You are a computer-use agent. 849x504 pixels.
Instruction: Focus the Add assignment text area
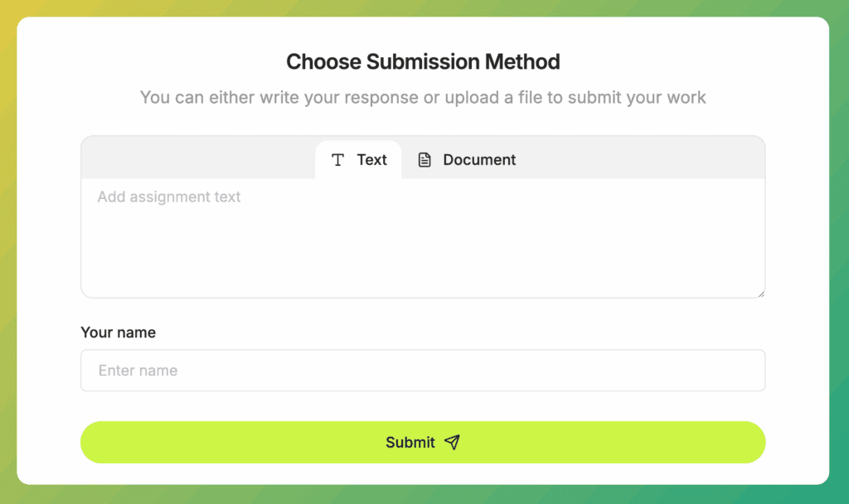click(423, 238)
